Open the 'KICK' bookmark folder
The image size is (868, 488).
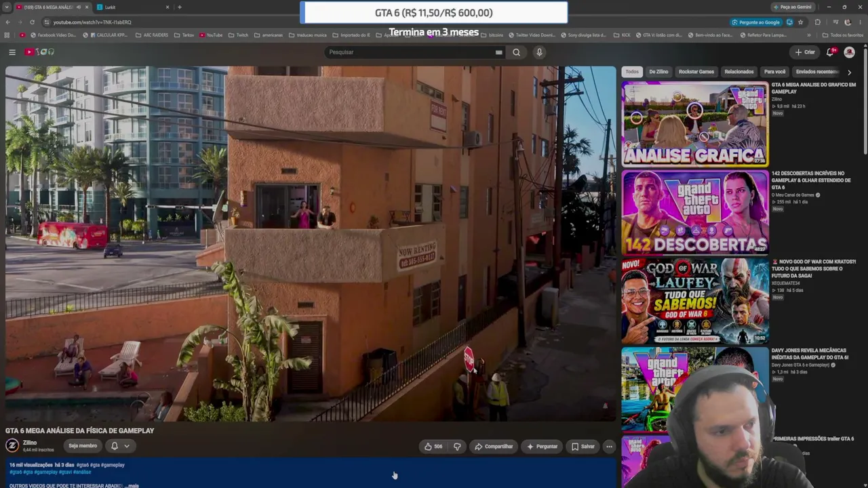click(x=622, y=35)
